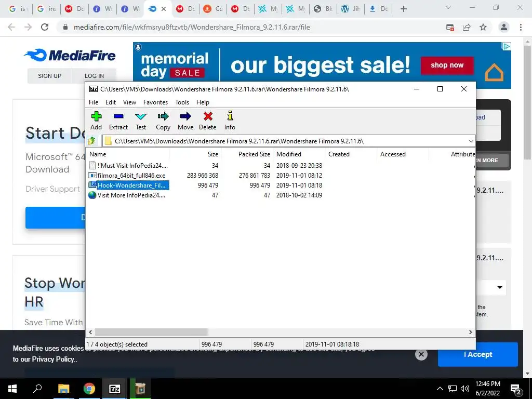
Task: Click SIGN UP on MediaFire page
Action: tap(49, 76)
